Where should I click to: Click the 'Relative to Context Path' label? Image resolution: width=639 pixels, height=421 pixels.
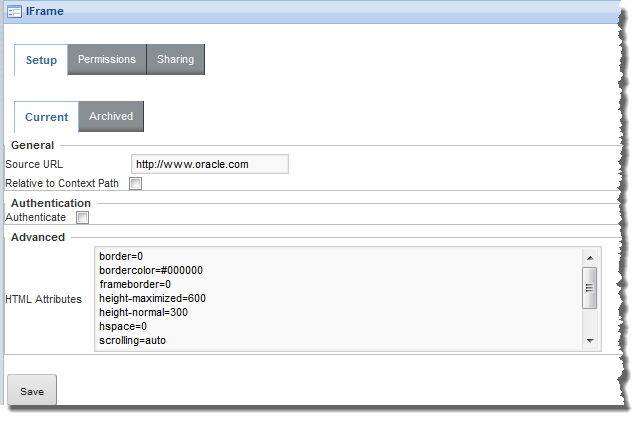[62, 183]
